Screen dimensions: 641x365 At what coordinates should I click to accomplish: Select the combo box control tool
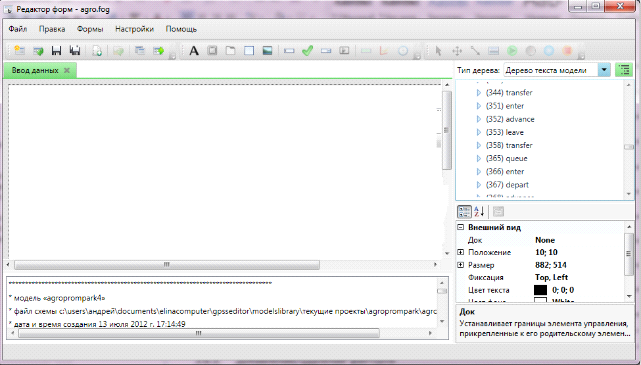[x=326, y=51]
